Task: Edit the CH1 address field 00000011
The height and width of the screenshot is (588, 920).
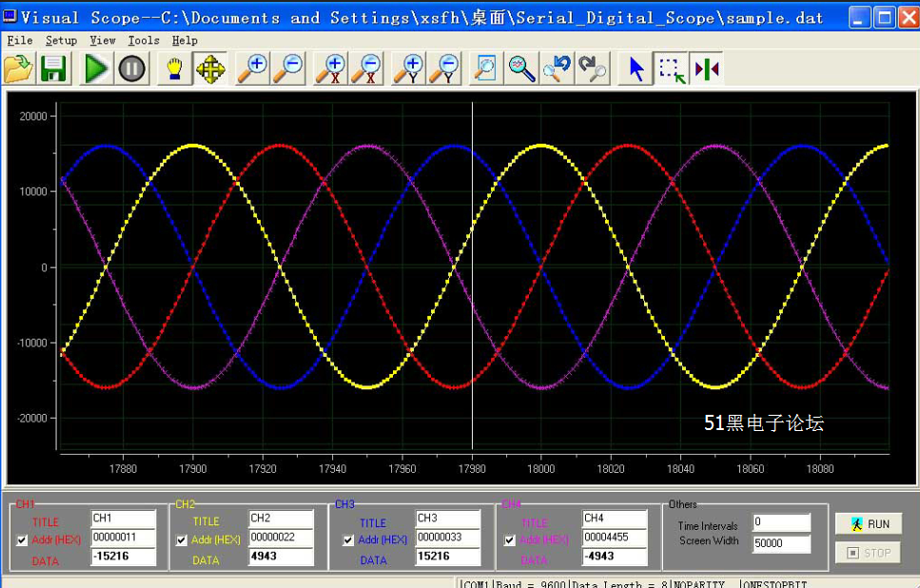Action: [124, 537]
